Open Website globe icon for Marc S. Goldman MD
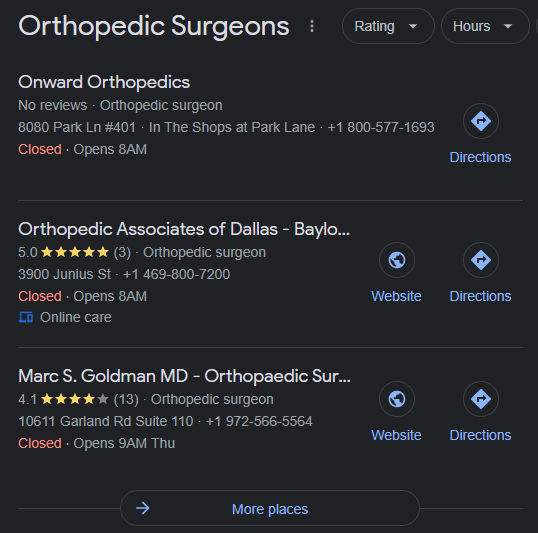Image resolution: width=538 pixels, height=533 pixels. [x=397, y=399]
